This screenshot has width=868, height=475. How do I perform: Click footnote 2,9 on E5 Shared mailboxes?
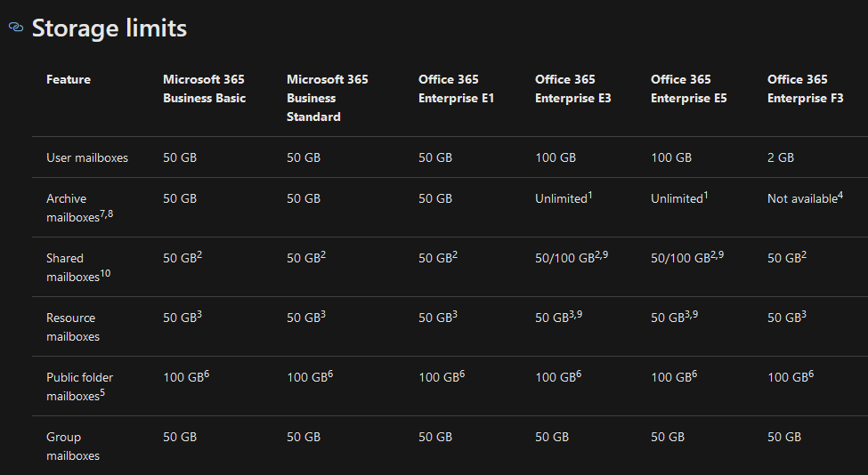pos(717,255)
